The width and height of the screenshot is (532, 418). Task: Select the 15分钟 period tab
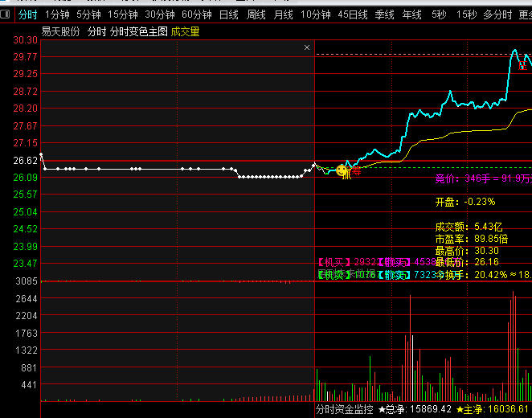(x=123, y=14)
